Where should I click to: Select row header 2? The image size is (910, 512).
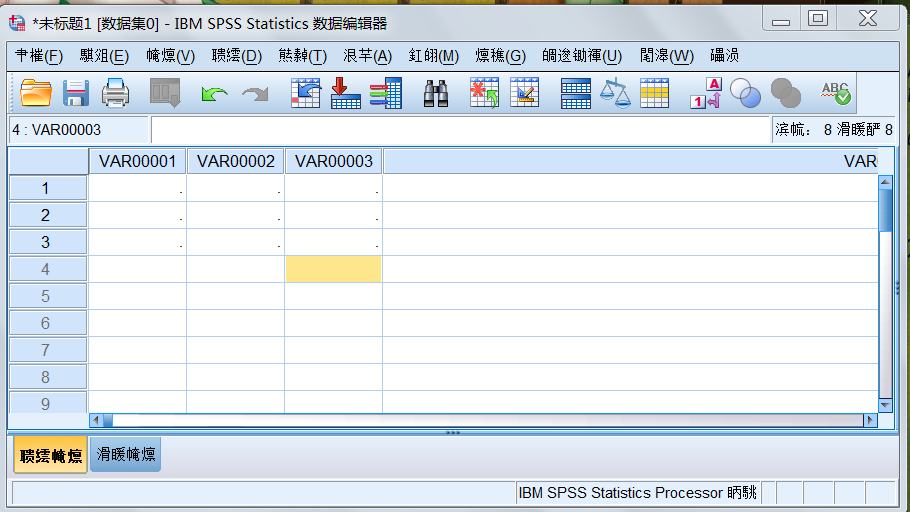point(48,215)
